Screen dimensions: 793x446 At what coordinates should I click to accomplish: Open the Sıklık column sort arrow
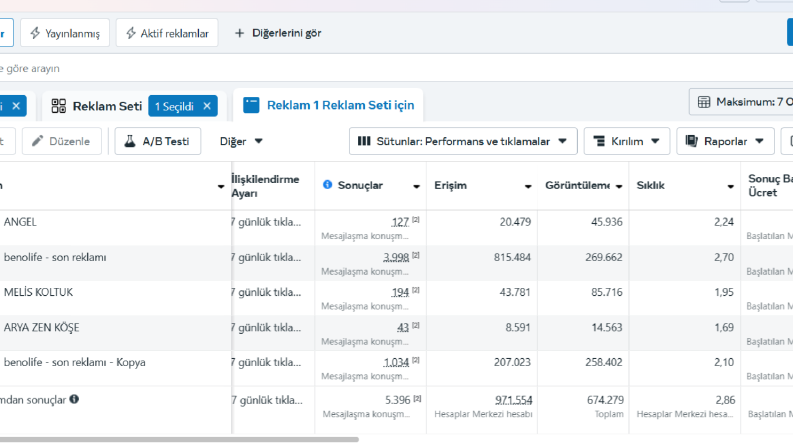point(730,186)
